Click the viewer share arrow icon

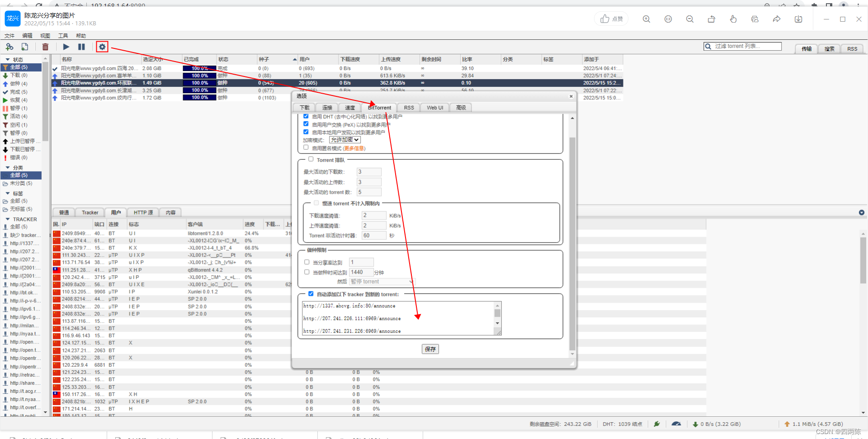pyautogui.click(x=777, y=19)
